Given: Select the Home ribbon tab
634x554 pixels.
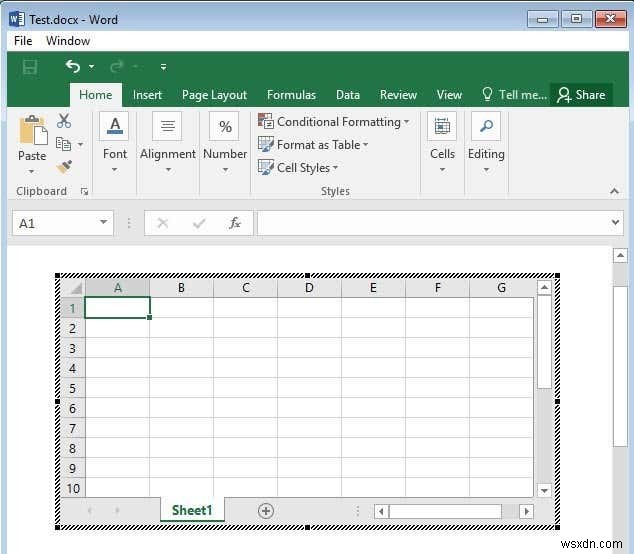Looking at the screenshot, I should 96,95.
